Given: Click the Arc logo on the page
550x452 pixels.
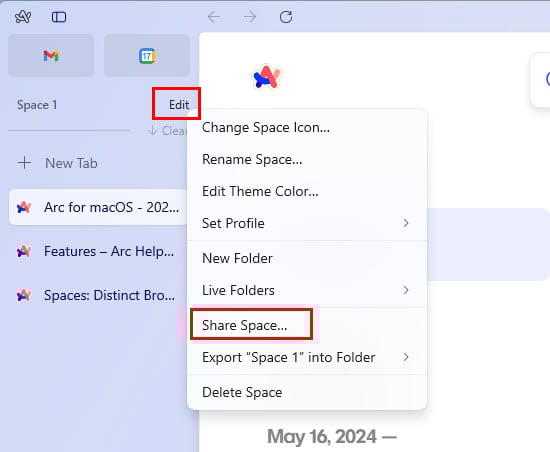Looking at the screenshot, I should [x=267, y=76].
